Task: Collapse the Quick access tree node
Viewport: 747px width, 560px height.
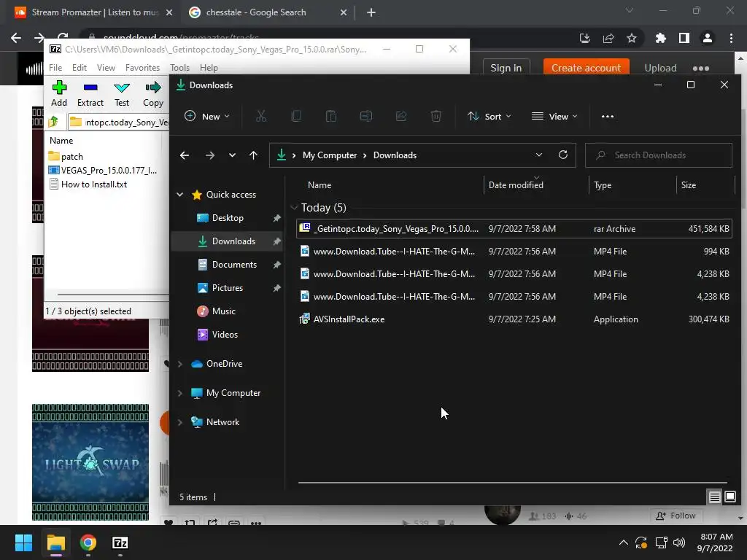Action: coord(180,194)
